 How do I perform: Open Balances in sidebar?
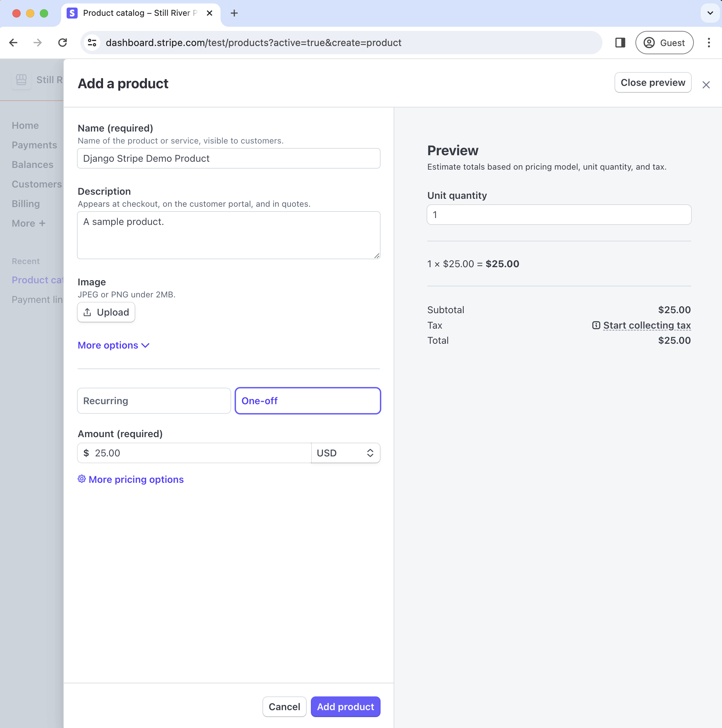coord(32,165)
